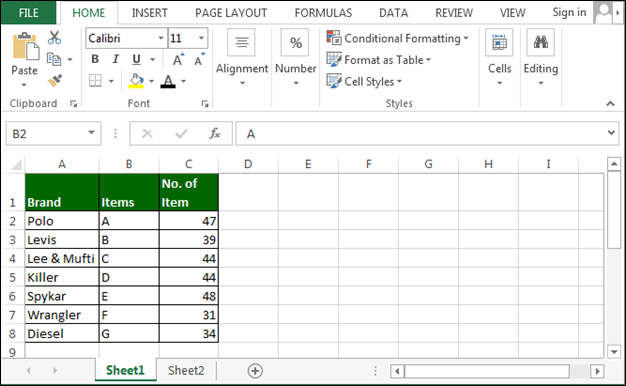Select the Format Painter brush
Image resolution: width=626 pixels, height=386 pixels.
click(x=55, y=81)
